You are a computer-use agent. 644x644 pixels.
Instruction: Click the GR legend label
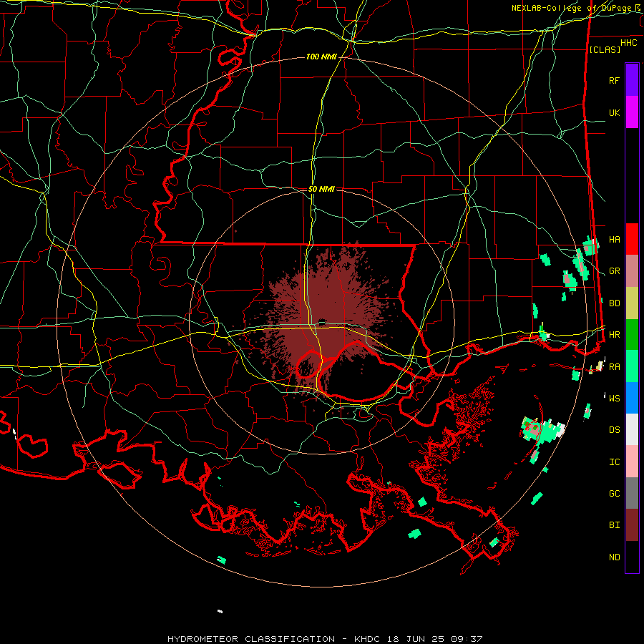[x=614, y=271]
